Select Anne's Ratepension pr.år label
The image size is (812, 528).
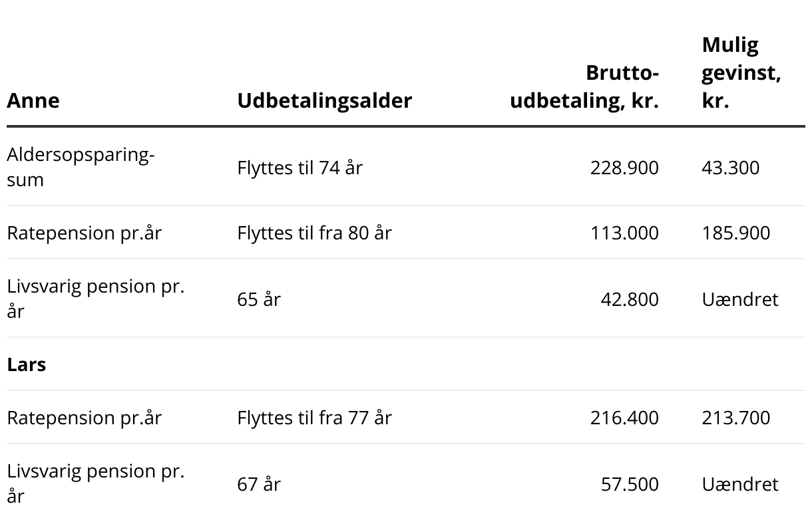84,233
